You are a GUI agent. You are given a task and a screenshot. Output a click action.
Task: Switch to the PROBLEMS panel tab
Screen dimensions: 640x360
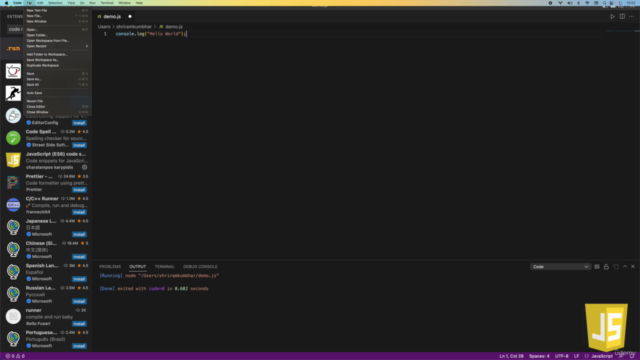110,267
